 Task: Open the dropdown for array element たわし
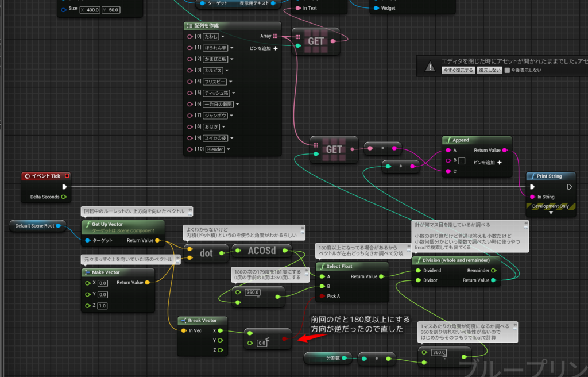[x=223, y=37]
